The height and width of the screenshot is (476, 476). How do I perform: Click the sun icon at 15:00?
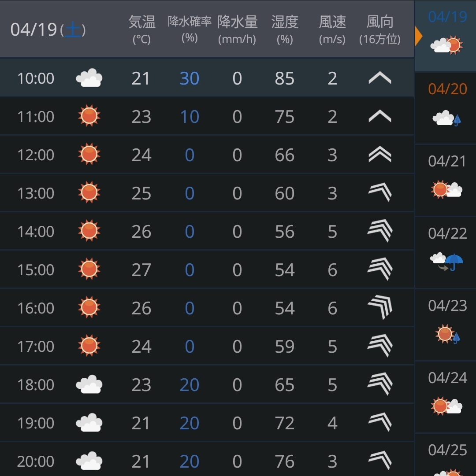coord(89,269)
